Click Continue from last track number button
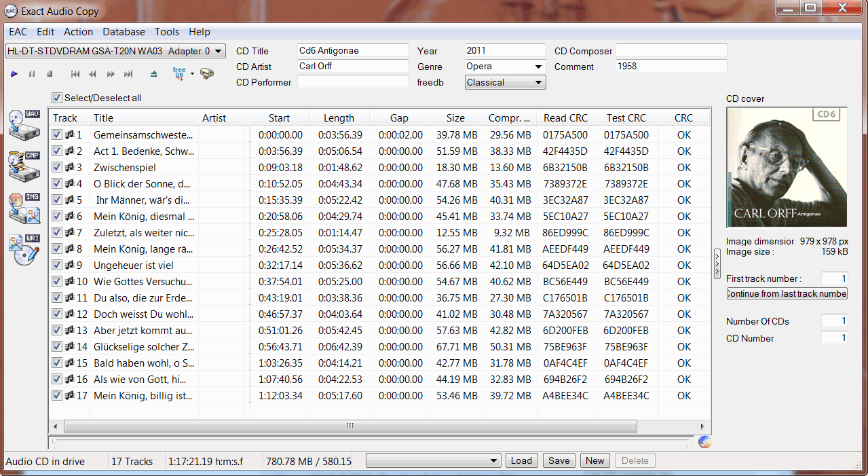Screen dimensions: 868x476 (x=787, y=293)
